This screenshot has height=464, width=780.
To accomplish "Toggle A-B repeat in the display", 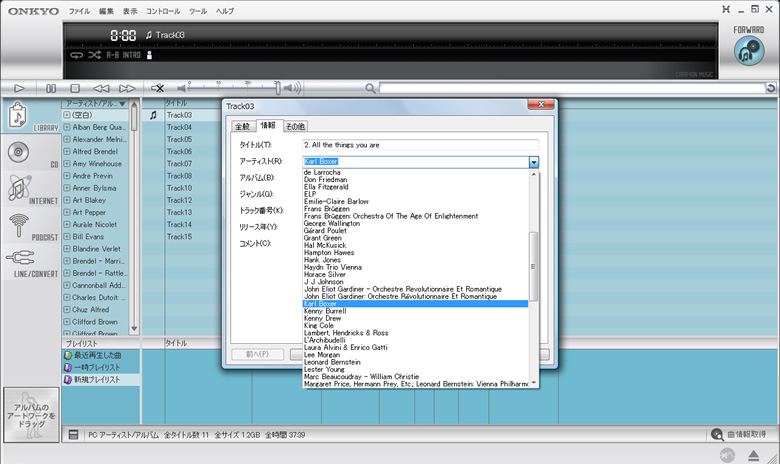I will coord(112,55).
